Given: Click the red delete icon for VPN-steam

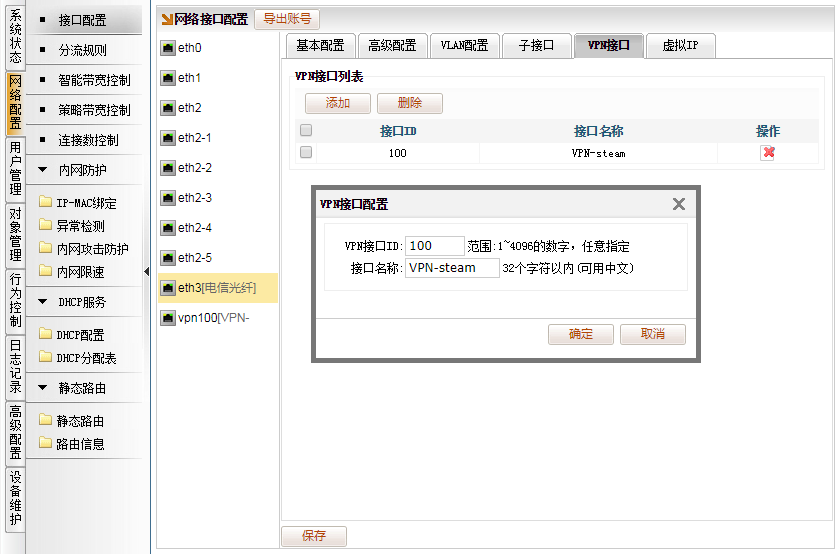Looking at the screenshot, I should tap(768, 153).
